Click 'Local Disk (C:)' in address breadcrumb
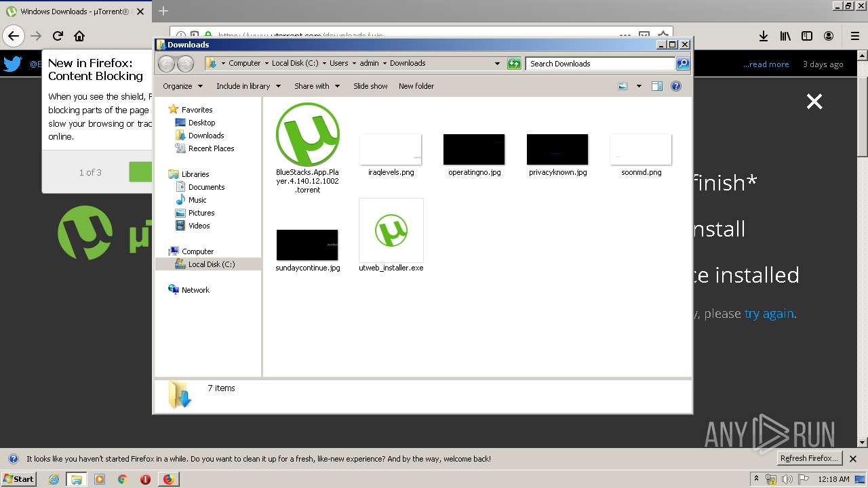Screen dimensions: 868x488 coord(295,63)
